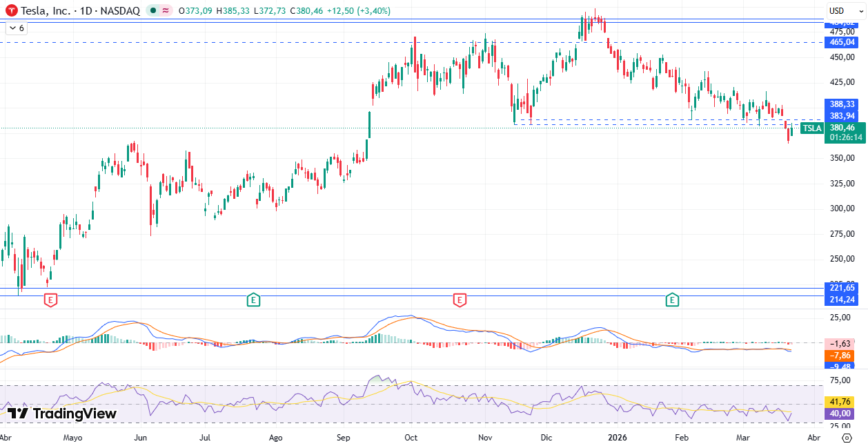
Task: Click the Tesla logo icon
Action: tap(12, 11)
